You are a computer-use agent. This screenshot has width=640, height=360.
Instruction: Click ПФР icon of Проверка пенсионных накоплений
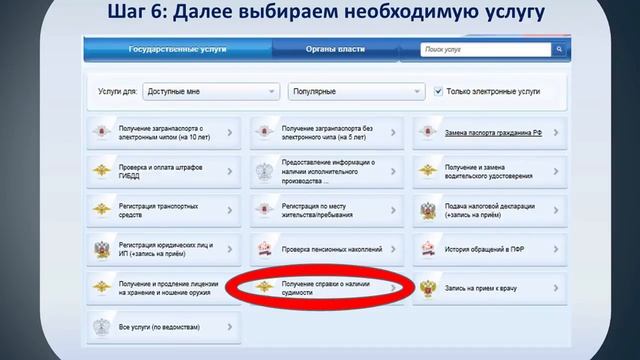[264, 249]
